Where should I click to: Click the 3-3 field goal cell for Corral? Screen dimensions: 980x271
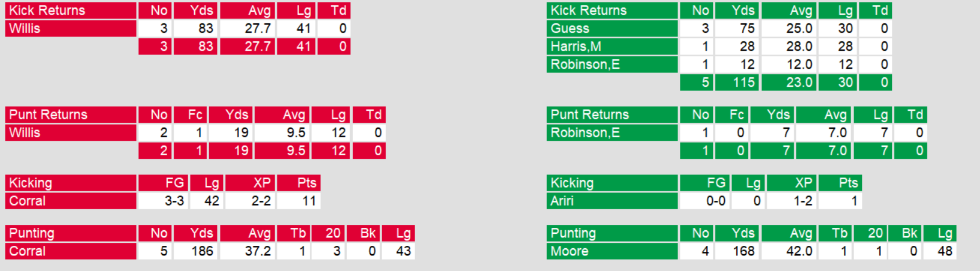(164, 201)
